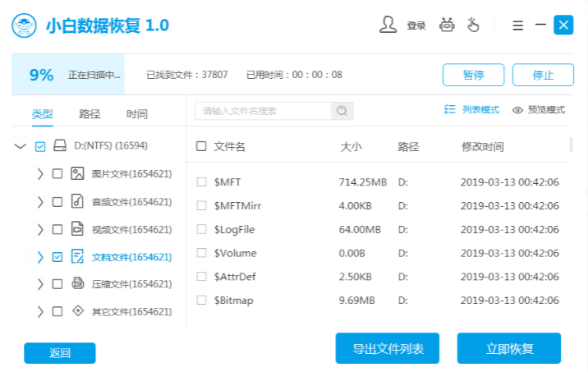Check the video files (视频文件) checkbox
Image resolution: width=588 pixels, height=372 pixels.
pos(57,229)
